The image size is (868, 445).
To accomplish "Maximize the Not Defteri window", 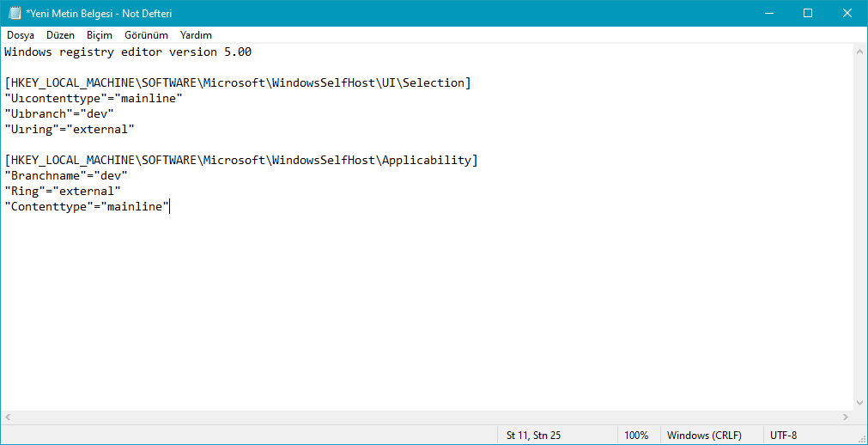I will click(x=808, y=13).
